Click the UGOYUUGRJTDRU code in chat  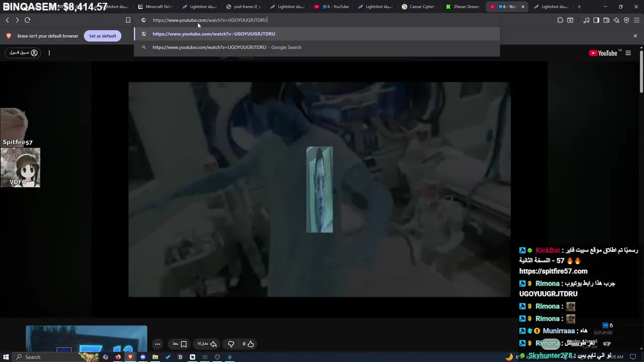coord(548,294)
